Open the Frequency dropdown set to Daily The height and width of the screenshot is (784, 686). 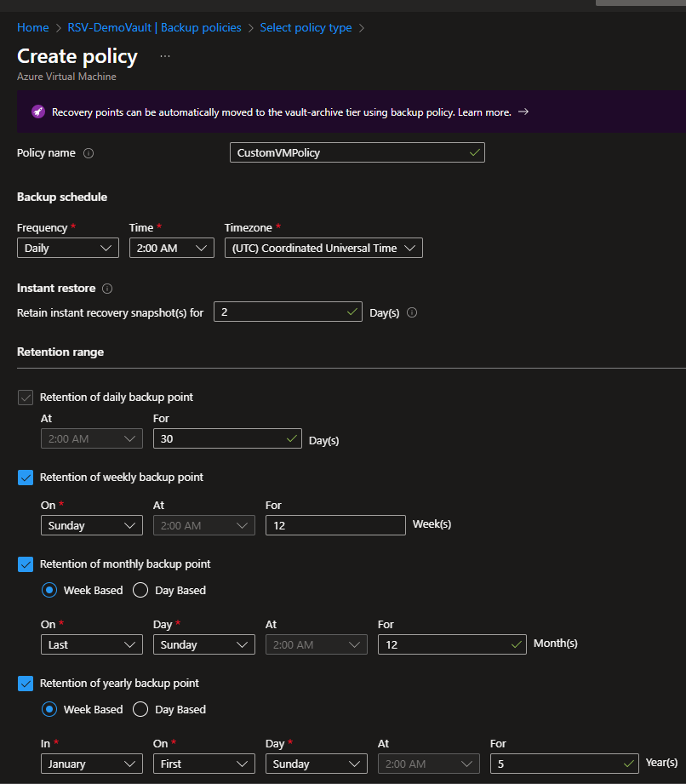tap(67, 248)
